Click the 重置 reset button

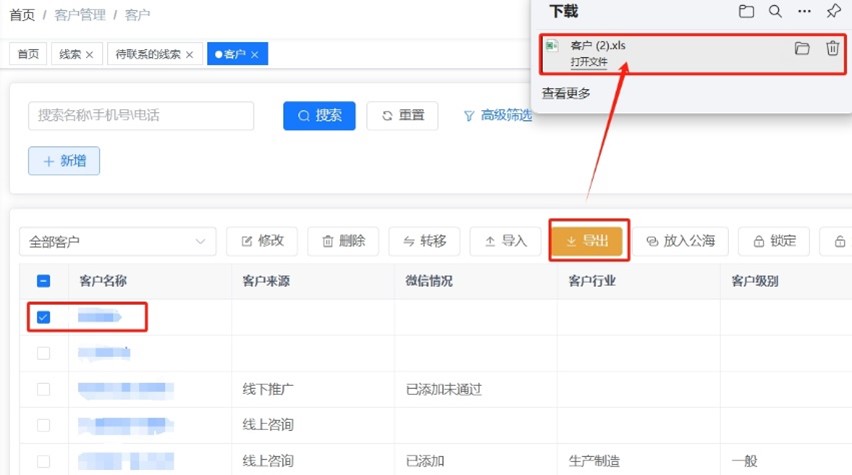pyautogui.click(x=402, y=116)
